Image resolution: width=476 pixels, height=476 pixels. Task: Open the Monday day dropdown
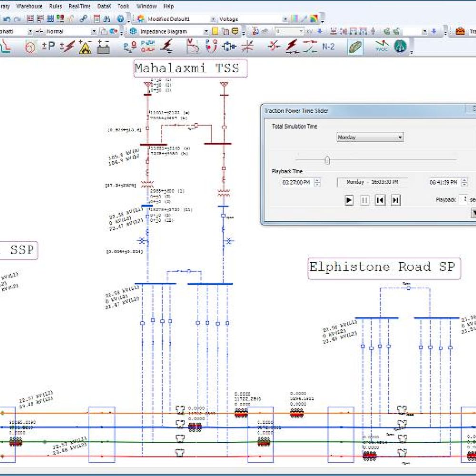point(370,137)
